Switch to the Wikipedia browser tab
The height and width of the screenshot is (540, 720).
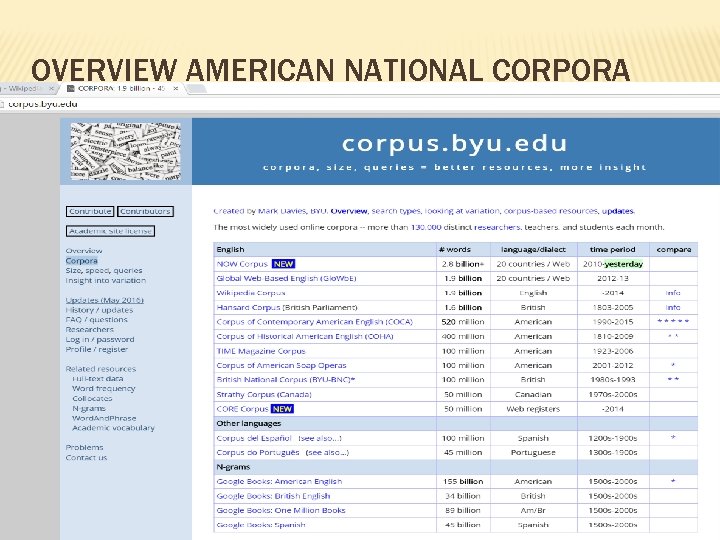[x=24, y=88]
